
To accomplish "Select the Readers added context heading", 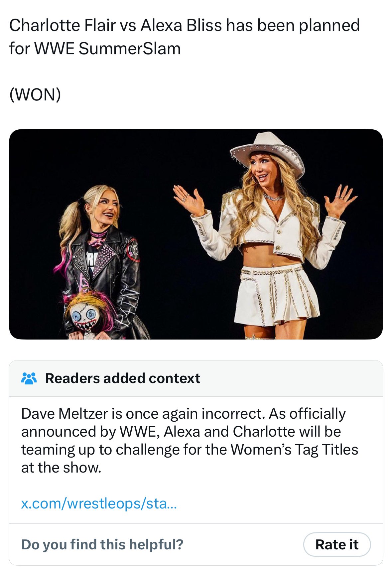I will point(122,378).
